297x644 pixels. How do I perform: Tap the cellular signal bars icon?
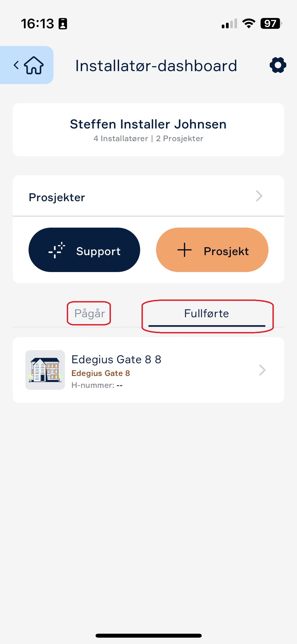click(x=229, y=24)
